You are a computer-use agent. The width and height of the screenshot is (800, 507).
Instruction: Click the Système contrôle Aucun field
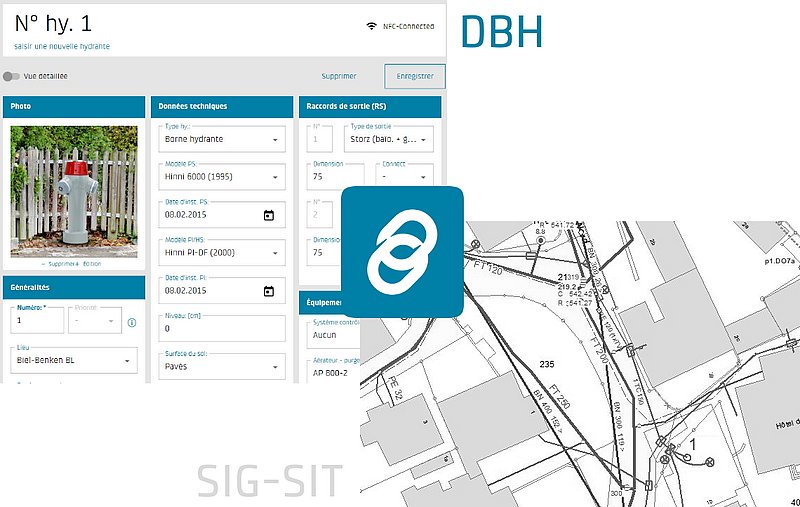pyautogui.click(x=334, y=335)
